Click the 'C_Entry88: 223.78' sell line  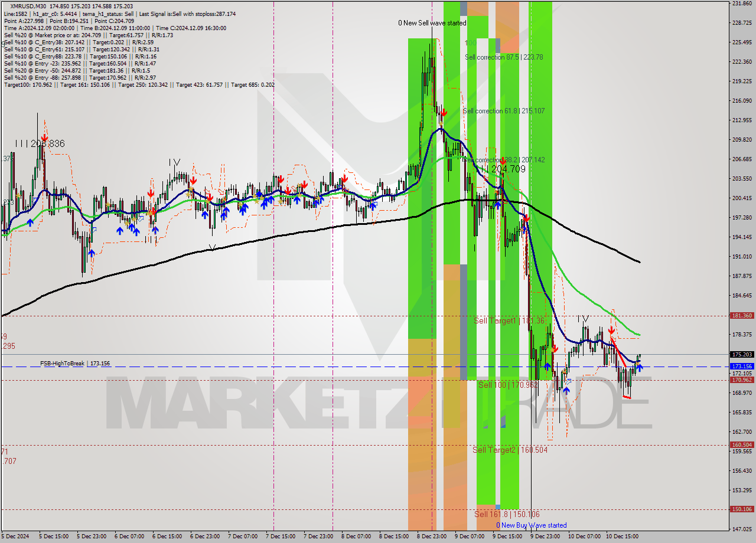coord(80,56)
